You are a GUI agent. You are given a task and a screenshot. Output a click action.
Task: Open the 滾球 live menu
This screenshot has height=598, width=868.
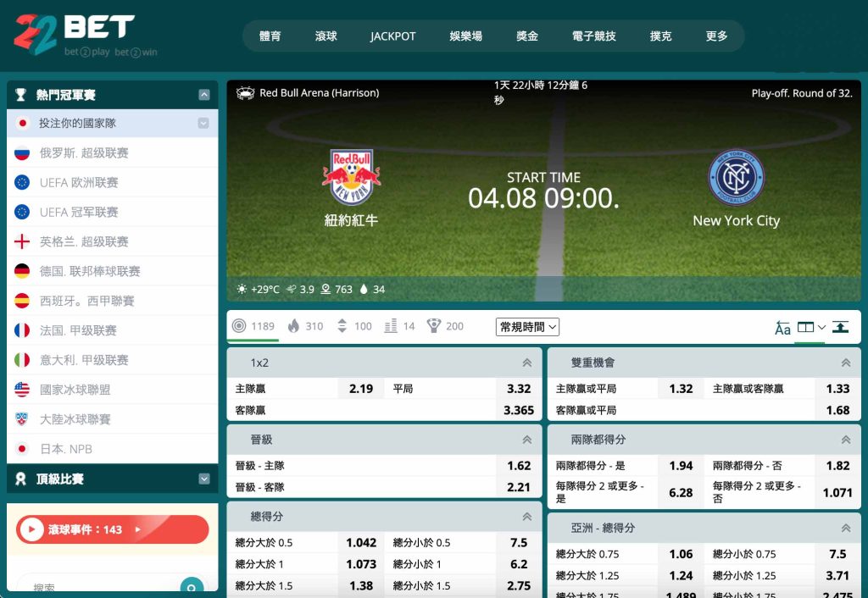tap(326, 36)
